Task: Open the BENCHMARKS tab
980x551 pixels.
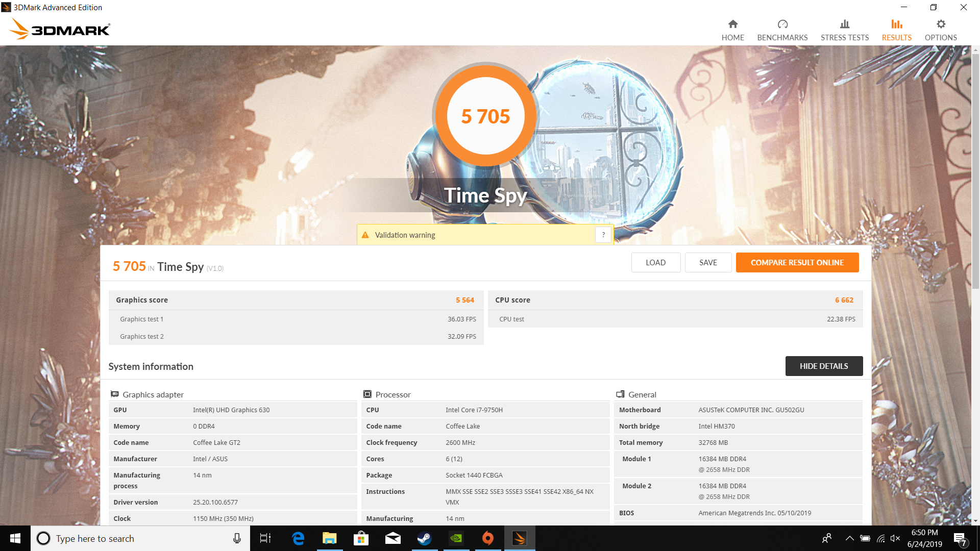Action: [x=782, y=30]
